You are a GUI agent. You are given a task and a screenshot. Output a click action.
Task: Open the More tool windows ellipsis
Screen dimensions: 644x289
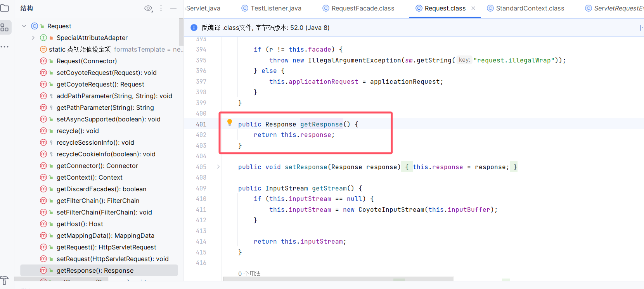tap(5, 47)
